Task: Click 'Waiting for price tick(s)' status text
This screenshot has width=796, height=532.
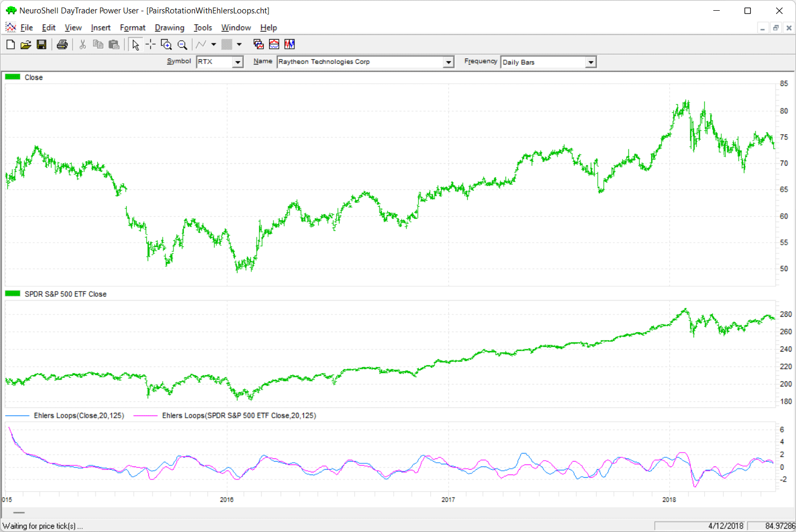Action: point(42,526)
